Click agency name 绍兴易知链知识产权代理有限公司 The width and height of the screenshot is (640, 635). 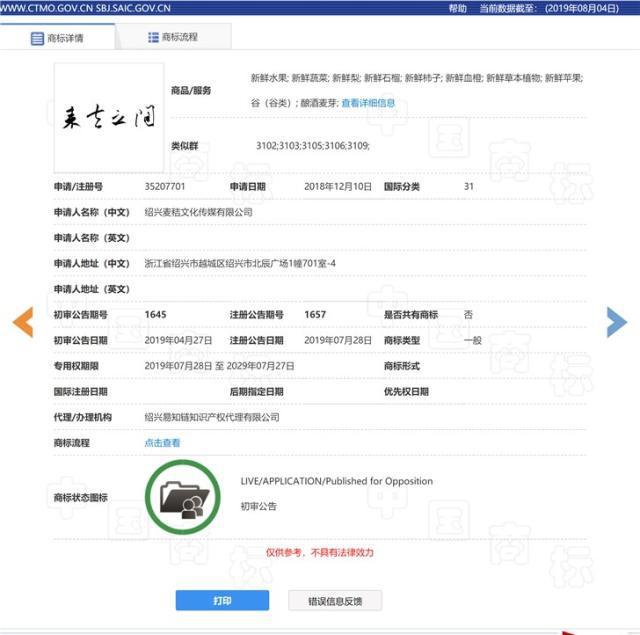[211, 417]
